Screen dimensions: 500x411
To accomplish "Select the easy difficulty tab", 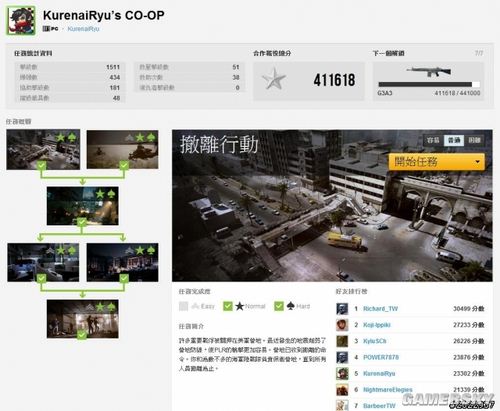I will pos(433,140).
